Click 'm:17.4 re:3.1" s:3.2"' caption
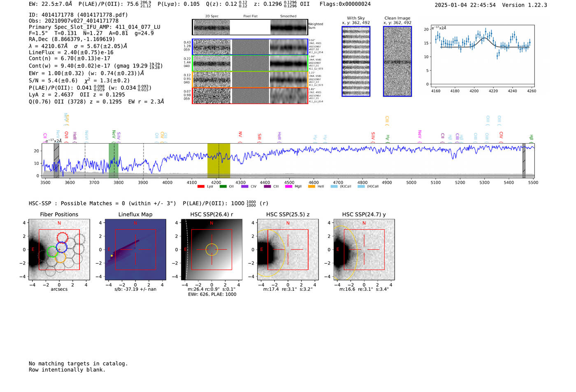This screenshot has width=576, height=392. [x=288, y=289]
